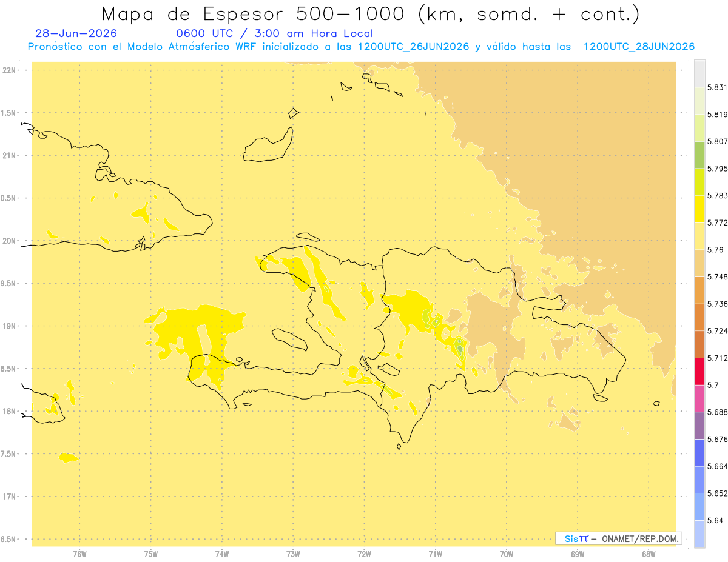Click the red swatch between 5.7 and 5.712
The image size is (728, 562).
point(699,372)
